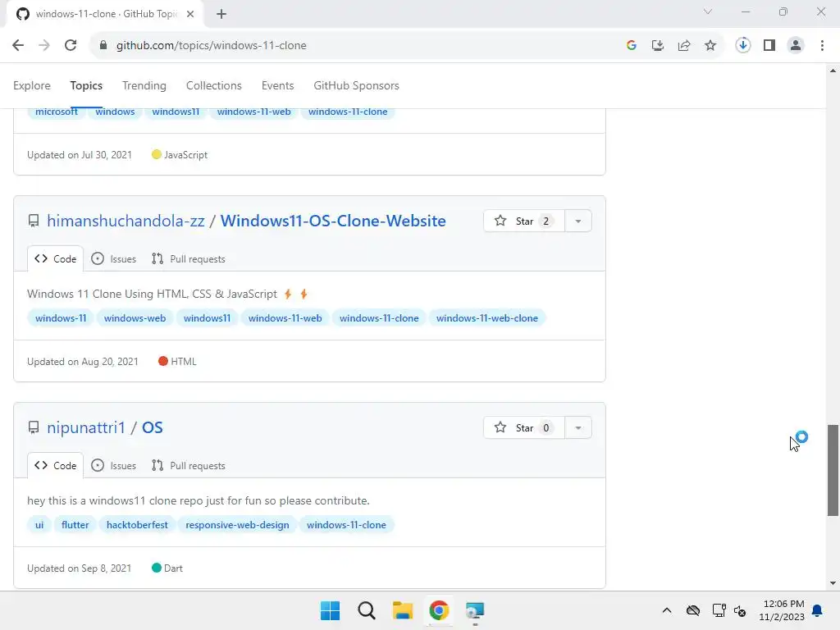Click the HTML language color dot
840x630 pixels.
163,361
